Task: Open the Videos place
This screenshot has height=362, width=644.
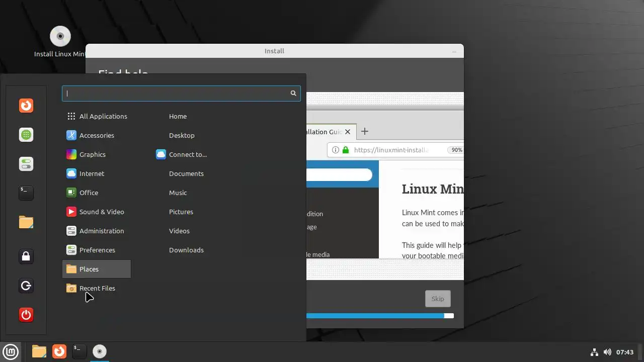Action: click(179, 231)
